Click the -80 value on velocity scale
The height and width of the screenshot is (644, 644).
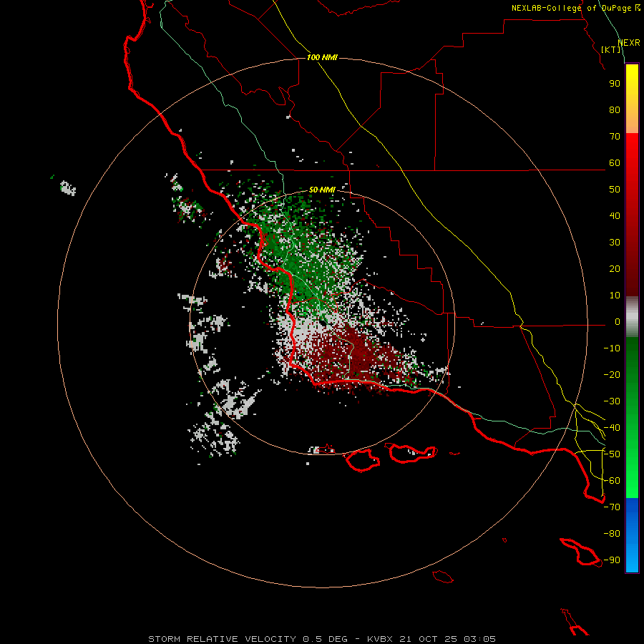pyautogui.click(x=612, y=534)
